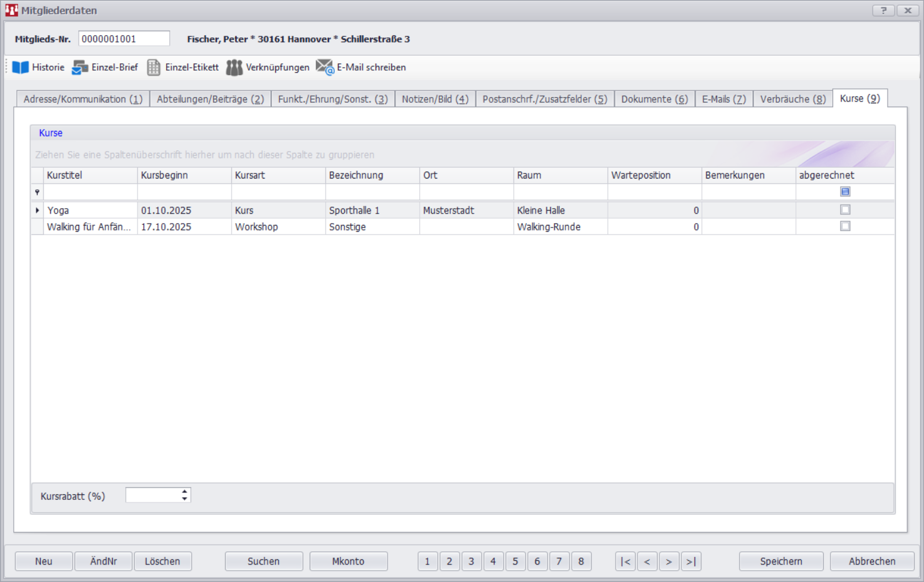Decrease Kursrabatt percentage with down arrow
Viewport: 924px width, 582px height.
184,499
